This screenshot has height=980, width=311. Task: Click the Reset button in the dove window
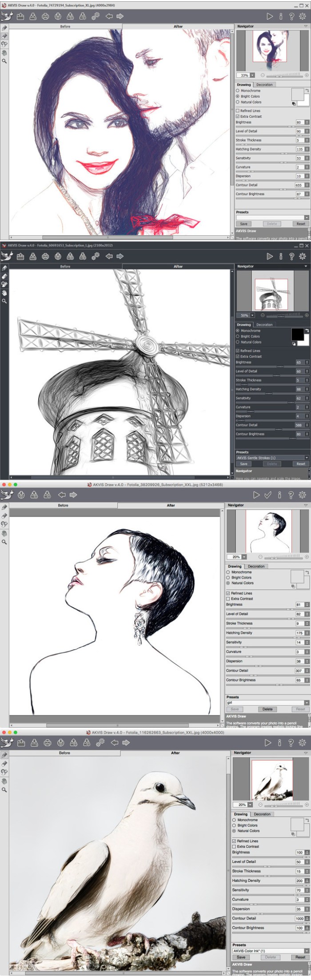(x=300, y=957)
